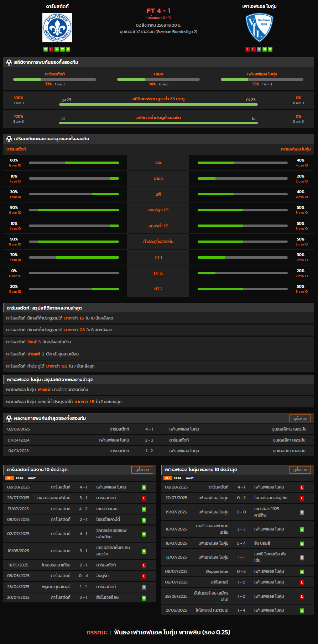Click both teams scoring statistic bar
Screen dimensions: 318x644
(158, 123)
